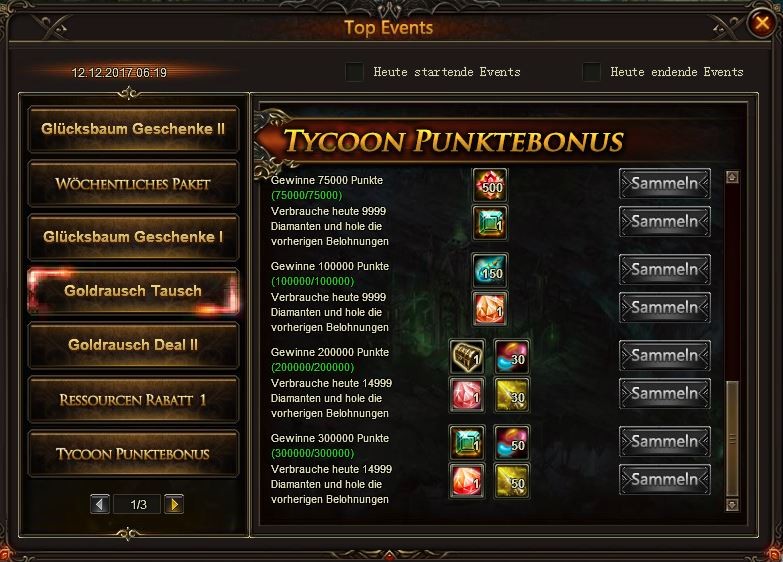Switch to Ressourcen Rabatt 1 event
This screenshot has height=562, width=783.
pos(133,400)
